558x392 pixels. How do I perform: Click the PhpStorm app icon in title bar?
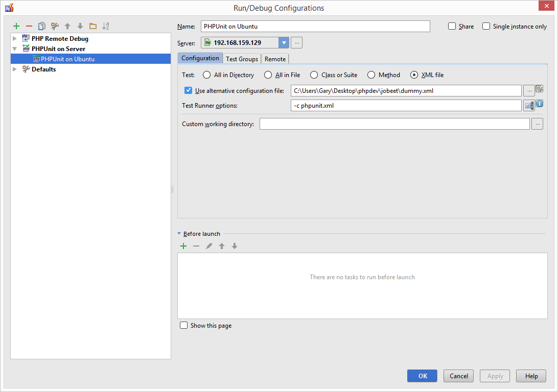(x=9, y=8)
